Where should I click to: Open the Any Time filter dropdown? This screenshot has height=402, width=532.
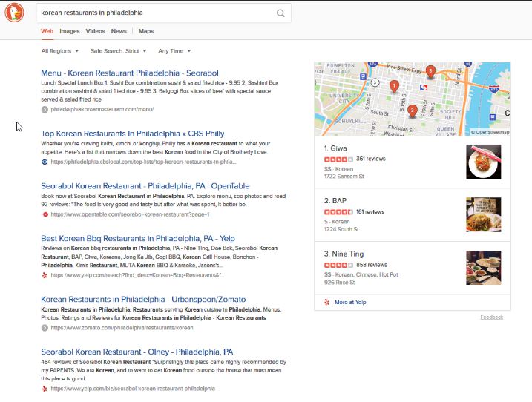174,51
